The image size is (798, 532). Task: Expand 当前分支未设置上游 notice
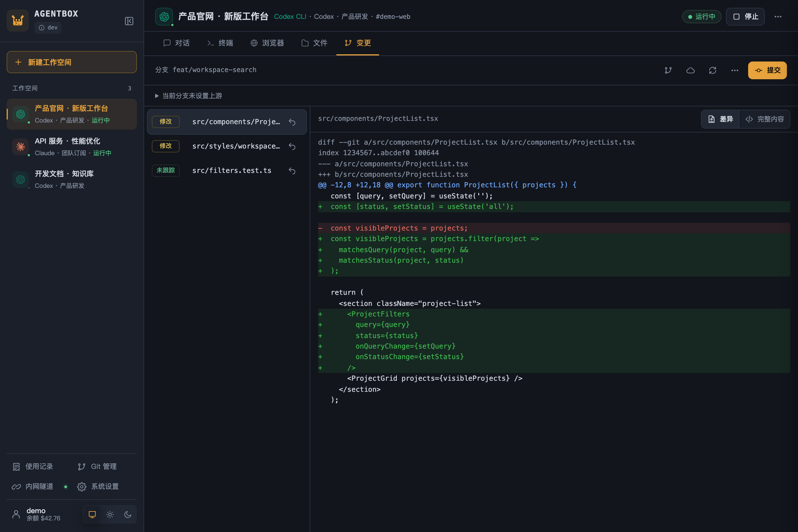coord(188,96)
